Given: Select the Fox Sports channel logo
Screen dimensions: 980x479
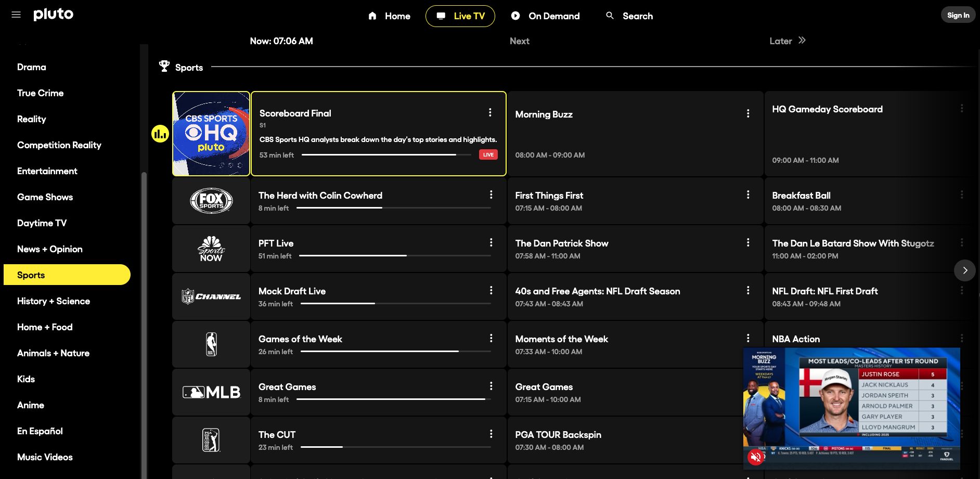Looking at the screenshot, I should tap(211, 200).
